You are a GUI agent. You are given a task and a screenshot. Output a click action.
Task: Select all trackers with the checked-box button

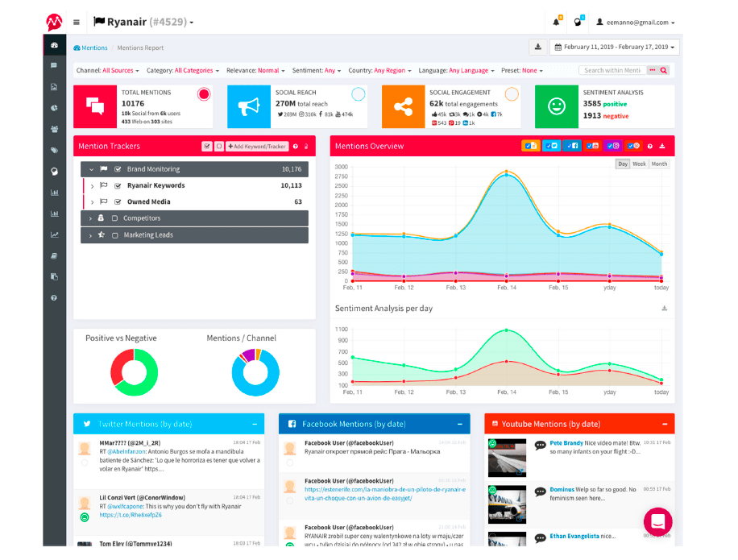[x=207, y=147]
